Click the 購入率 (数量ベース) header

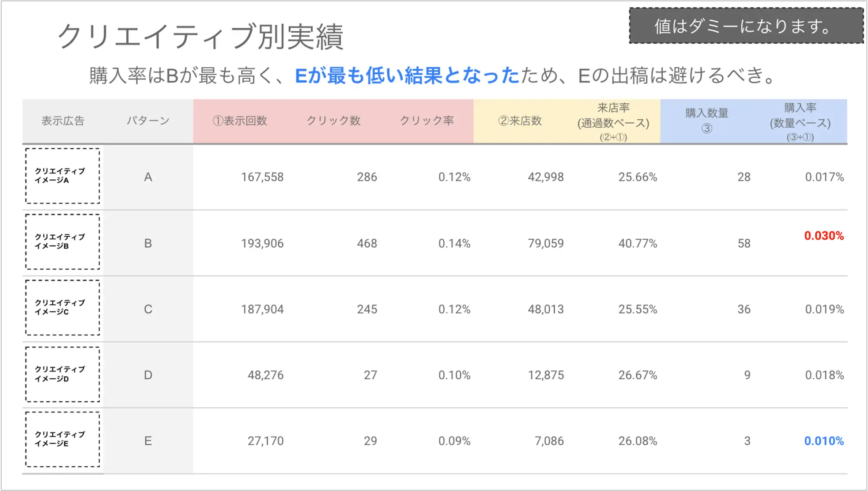[800, 121]
